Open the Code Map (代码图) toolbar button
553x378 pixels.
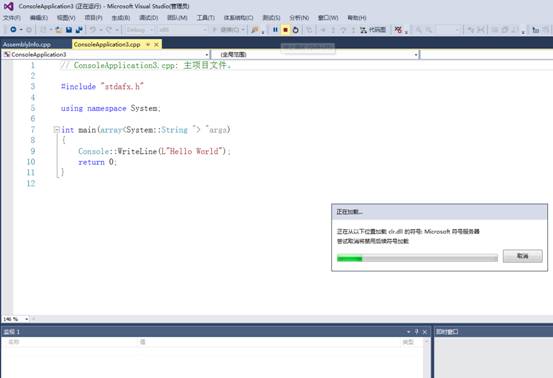coord(373,30)
